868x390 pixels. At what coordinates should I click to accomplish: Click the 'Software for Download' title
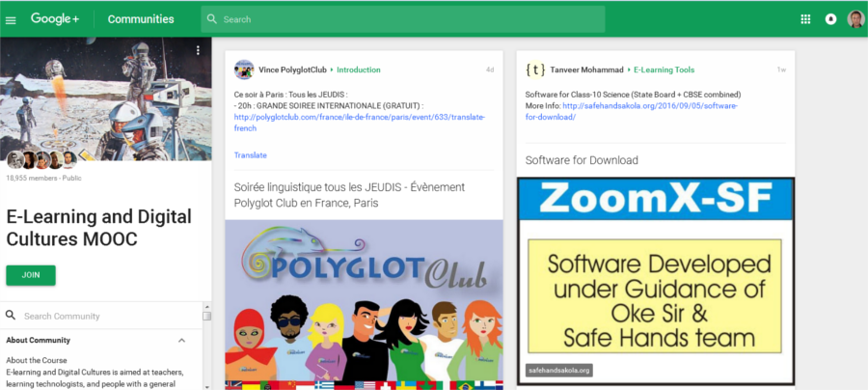[582, 160]
